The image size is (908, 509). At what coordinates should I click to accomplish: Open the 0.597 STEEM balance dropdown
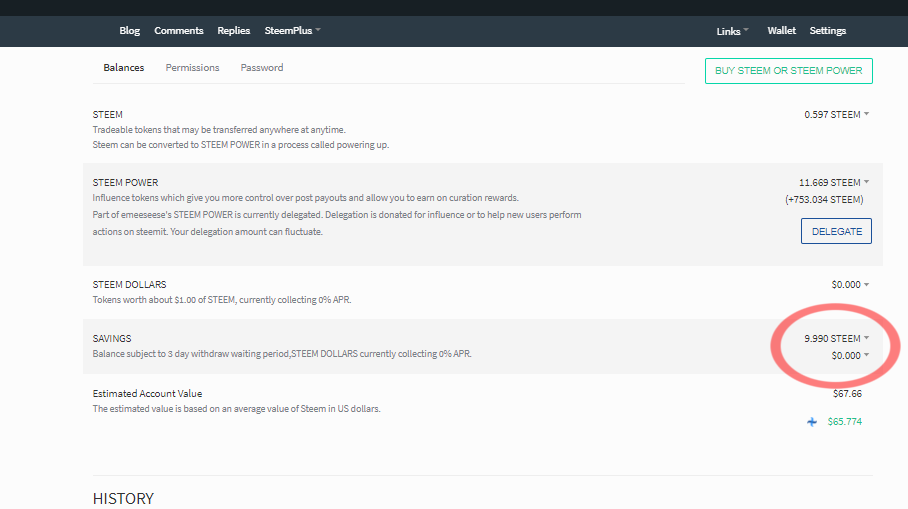836,115
